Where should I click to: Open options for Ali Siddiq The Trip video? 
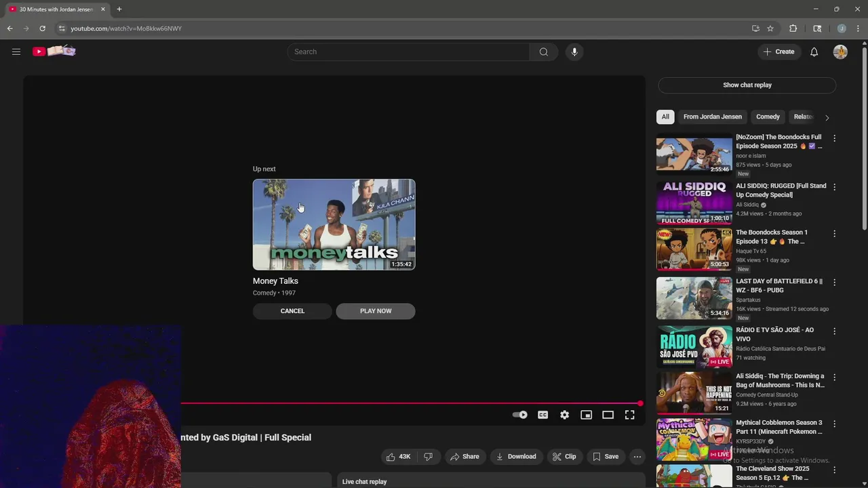pos(834,378)
